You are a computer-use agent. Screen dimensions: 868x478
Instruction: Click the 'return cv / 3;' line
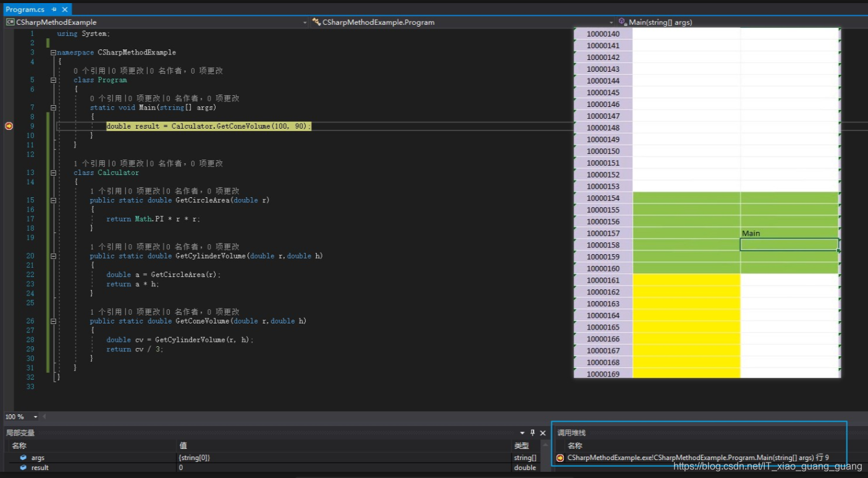[x=135, y=349]
